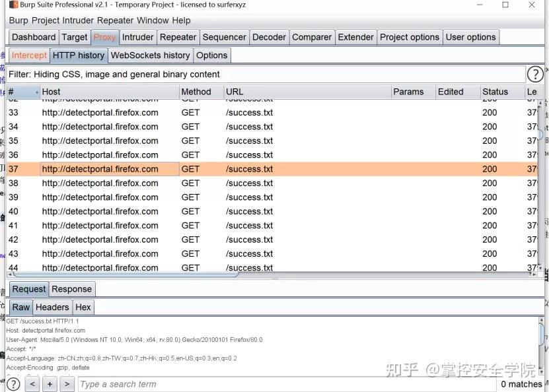The image size is (549, 392).
Task: Select the HTTP history sub-tab
Action: click(79, 55)
